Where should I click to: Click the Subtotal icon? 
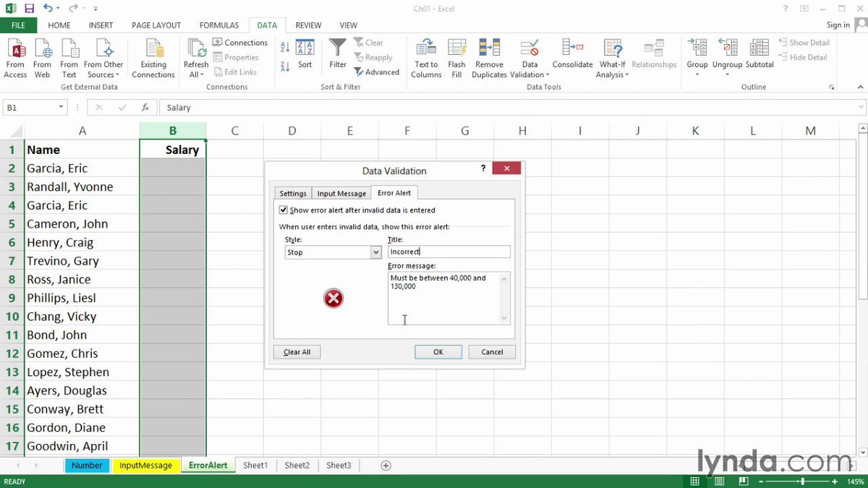click(759, 54)
